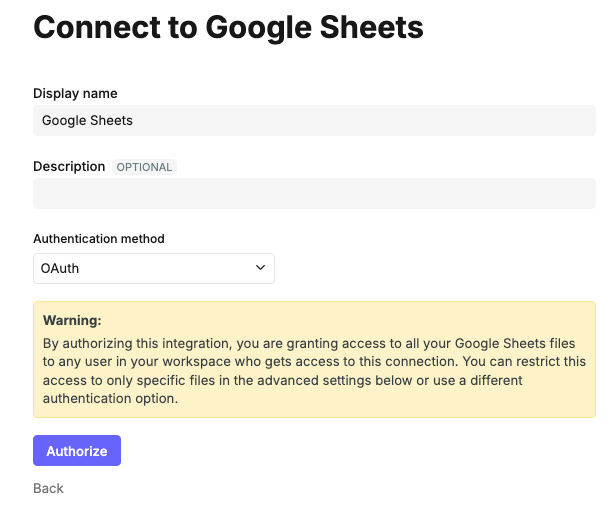Viewport: 614px width, 525px height.
Task: Click the Display name input field
Action: tap(314, 121)
